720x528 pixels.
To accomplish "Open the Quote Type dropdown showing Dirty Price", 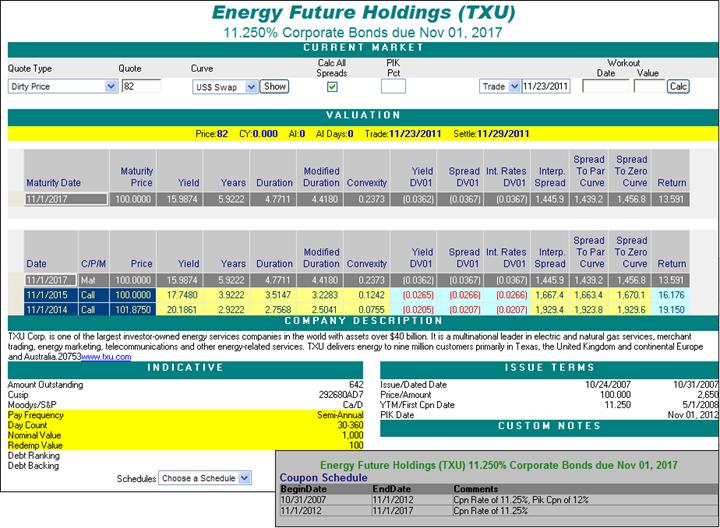I will pyautogui.click(x=63, y=86).
